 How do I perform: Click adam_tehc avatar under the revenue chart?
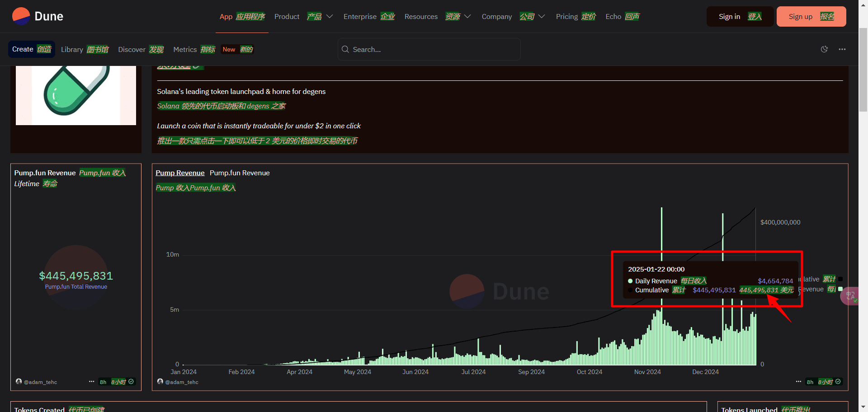[x=160, y=382]
